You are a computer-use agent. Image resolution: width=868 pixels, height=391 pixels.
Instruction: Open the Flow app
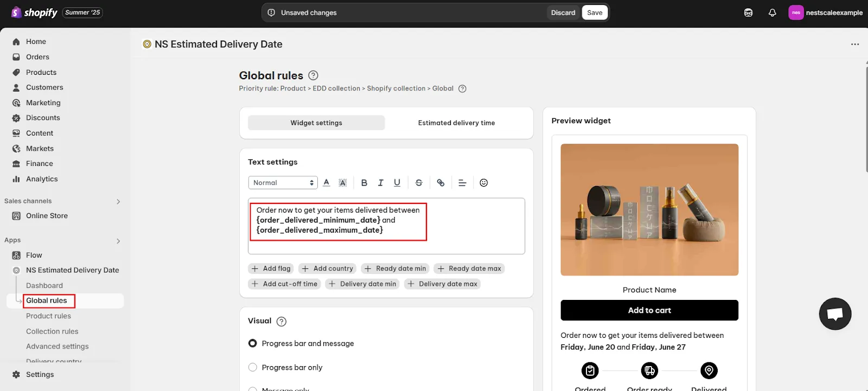coord(34,255)
